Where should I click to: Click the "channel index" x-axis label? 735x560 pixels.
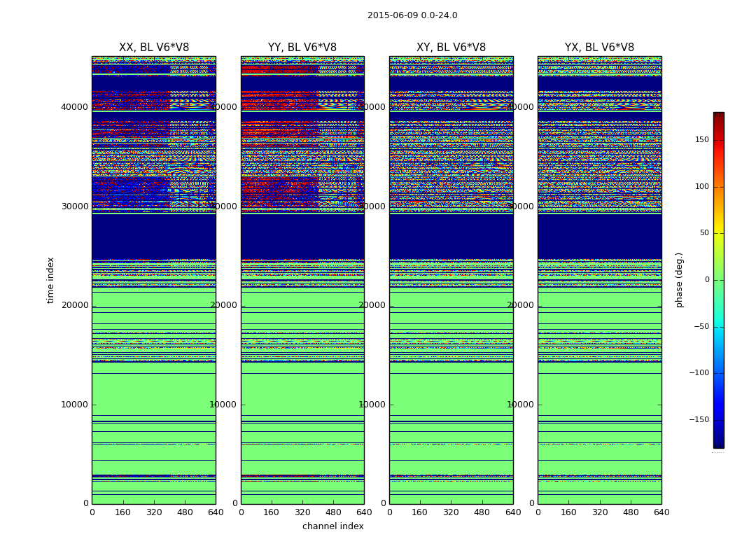point(333,526)
